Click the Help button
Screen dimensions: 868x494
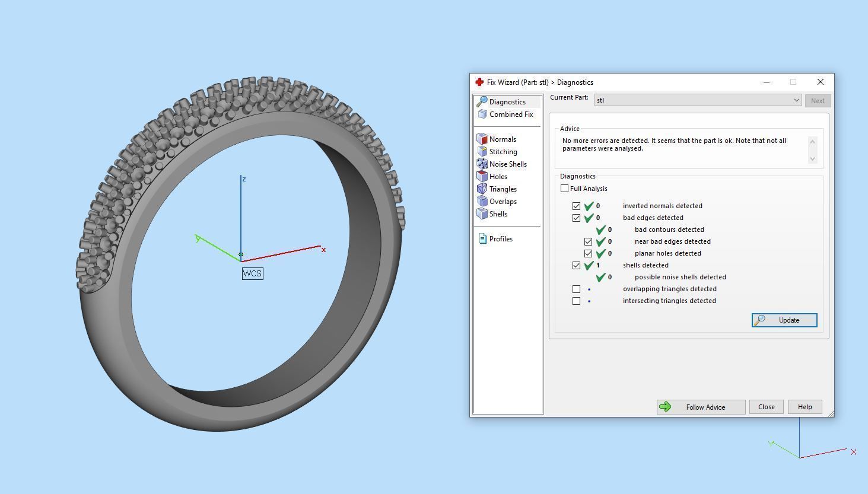805,407
